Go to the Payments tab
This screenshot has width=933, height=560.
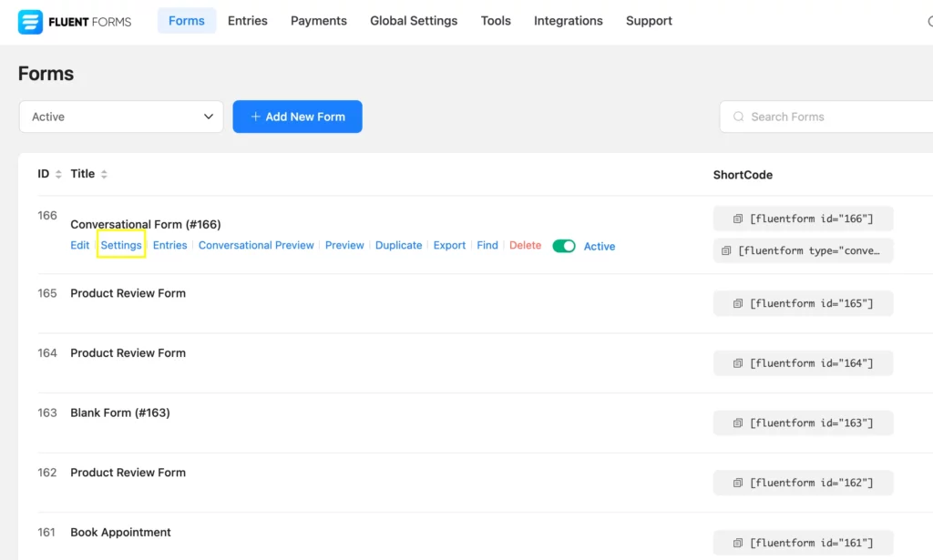click(318, 21)
